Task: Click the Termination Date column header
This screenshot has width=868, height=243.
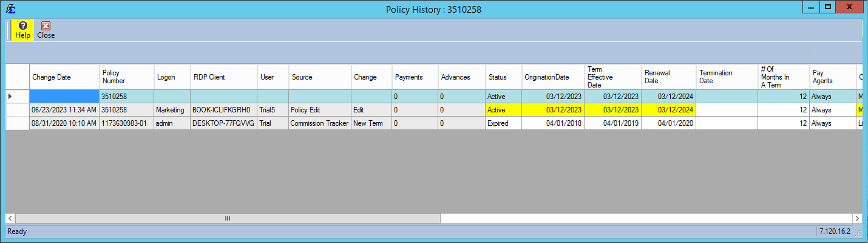Action: [727, 77]
